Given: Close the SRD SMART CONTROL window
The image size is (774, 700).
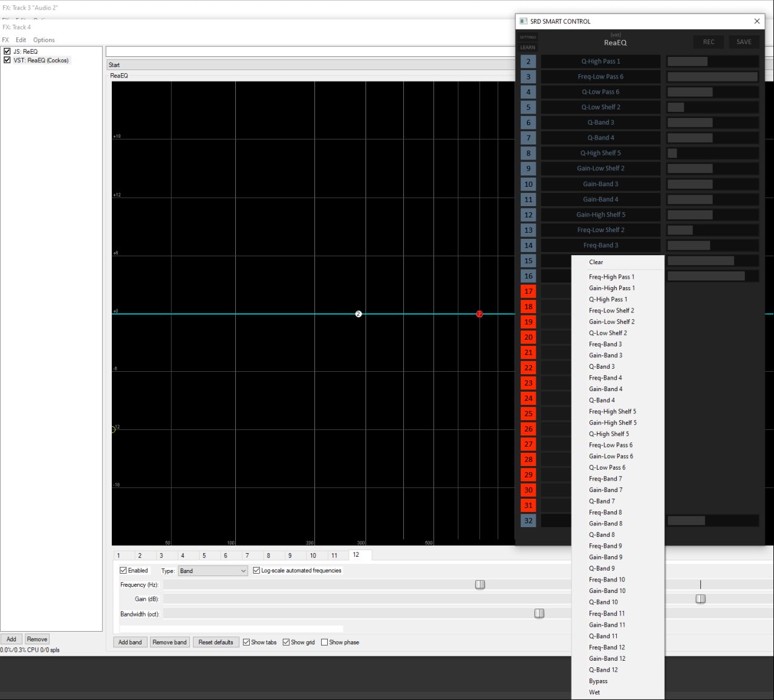Looking at the screenshot, I should [x=756, y=21].
